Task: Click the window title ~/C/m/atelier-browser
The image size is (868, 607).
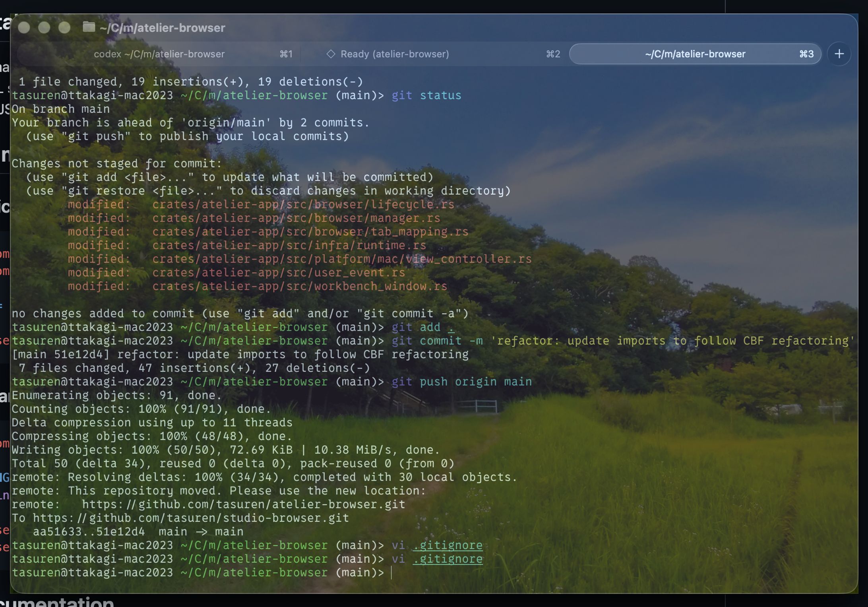Action: 162,28
